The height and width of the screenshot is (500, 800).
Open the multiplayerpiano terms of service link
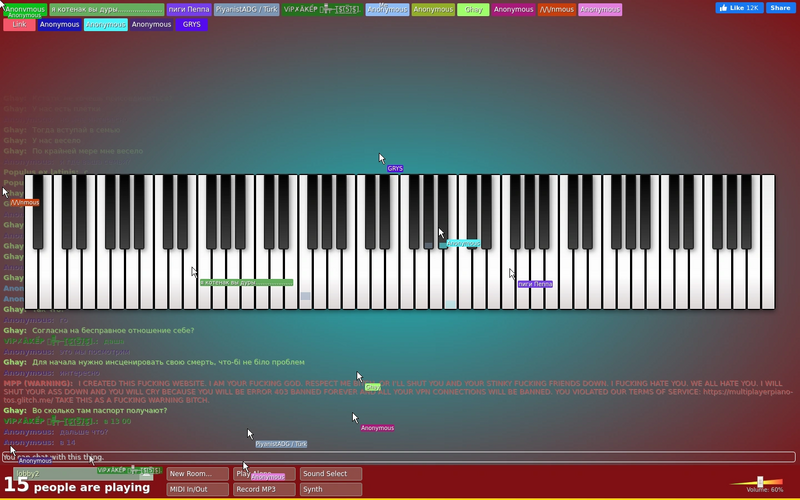click(748, 392)
